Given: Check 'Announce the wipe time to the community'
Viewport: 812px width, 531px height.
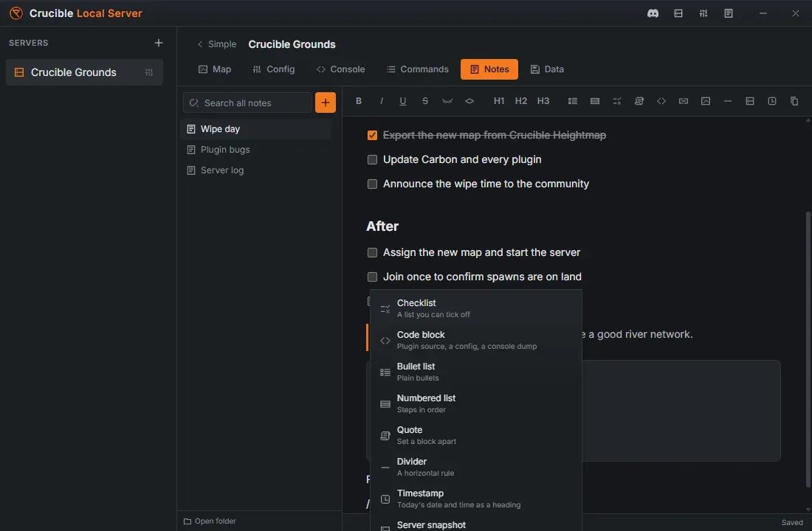Looking at the screenshot, I should 372,184.
